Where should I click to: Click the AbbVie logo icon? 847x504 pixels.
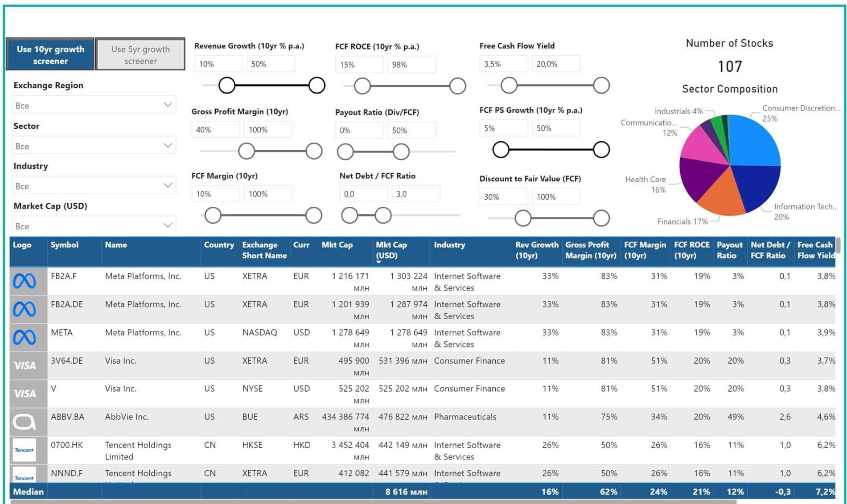pos(25,422)
